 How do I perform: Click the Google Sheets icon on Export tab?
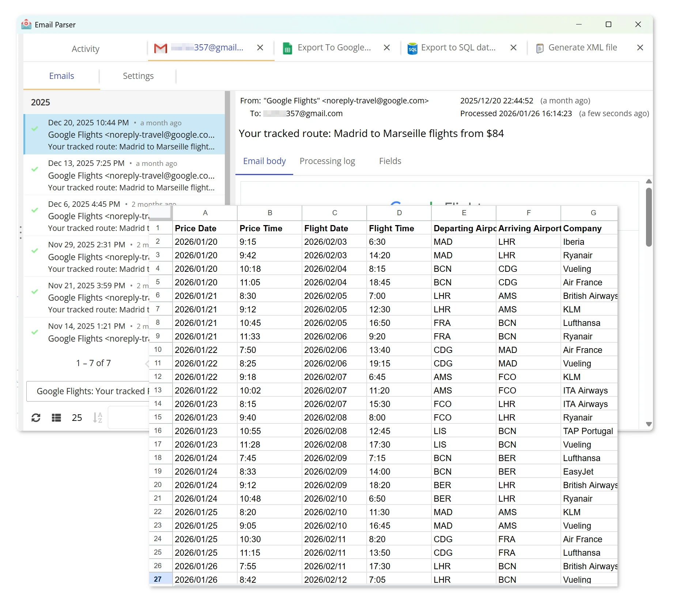(288, 47)
